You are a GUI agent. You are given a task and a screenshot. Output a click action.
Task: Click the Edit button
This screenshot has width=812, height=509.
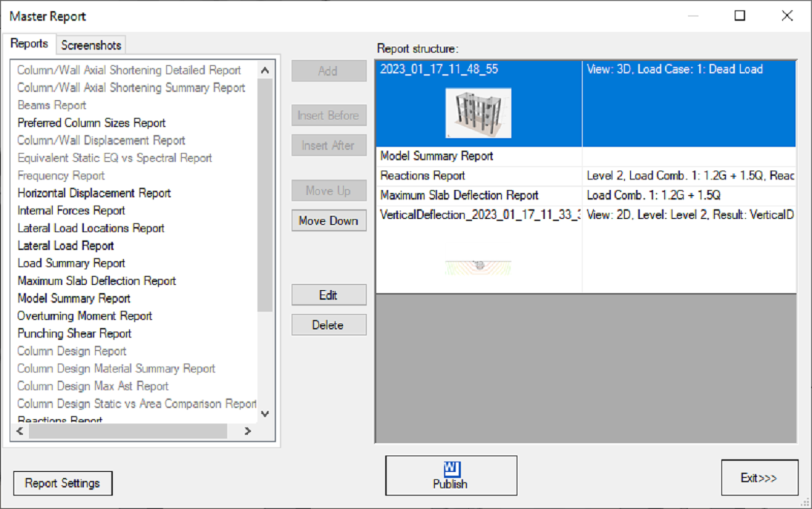tap(329, 295)
